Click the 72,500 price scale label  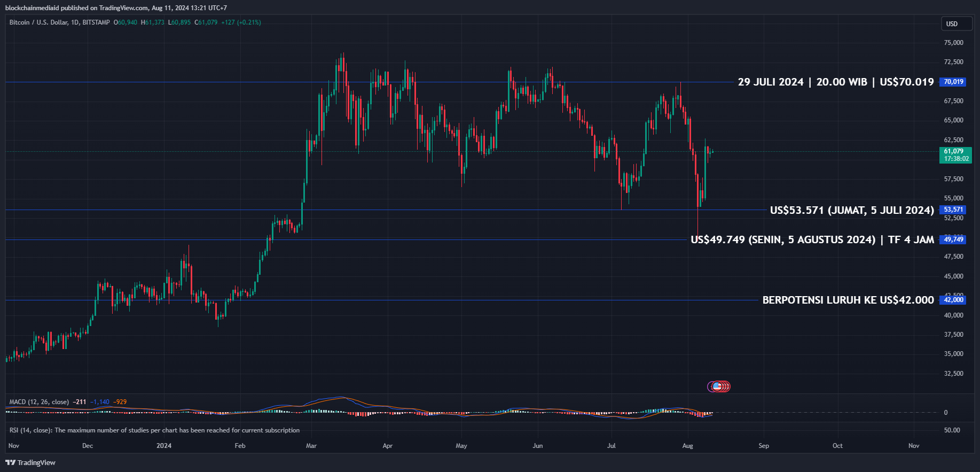click(954, 62)
